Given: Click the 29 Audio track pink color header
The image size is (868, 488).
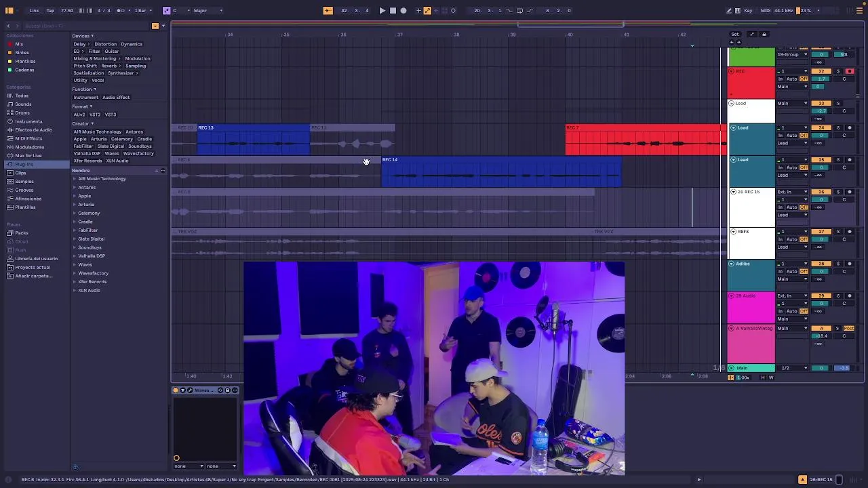Looking at the screenshot, I should [x=751, y=308].
